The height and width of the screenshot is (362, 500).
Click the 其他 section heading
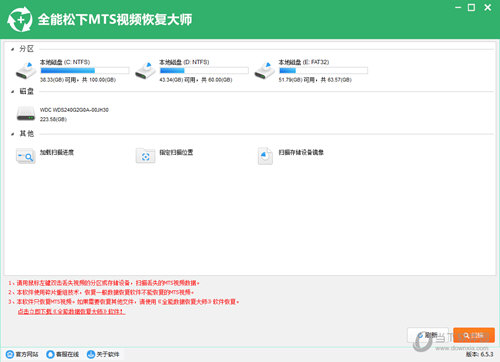click(27, 134)
